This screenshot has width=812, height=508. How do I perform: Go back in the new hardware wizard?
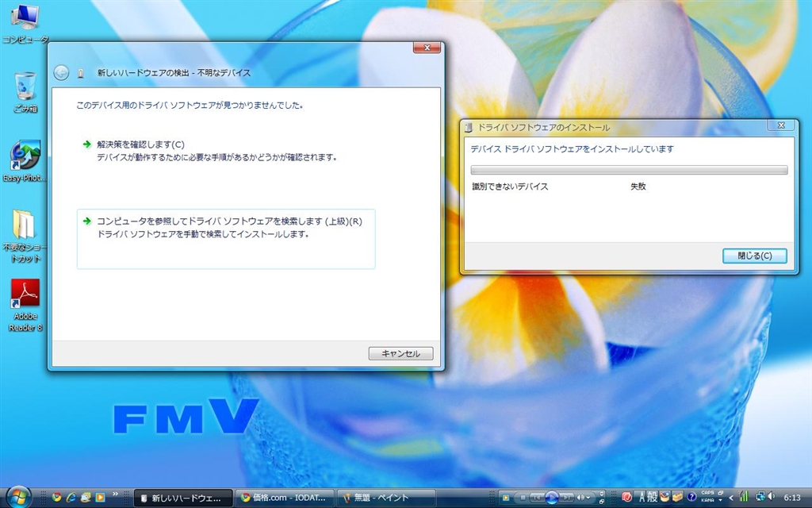coord(61,72)
